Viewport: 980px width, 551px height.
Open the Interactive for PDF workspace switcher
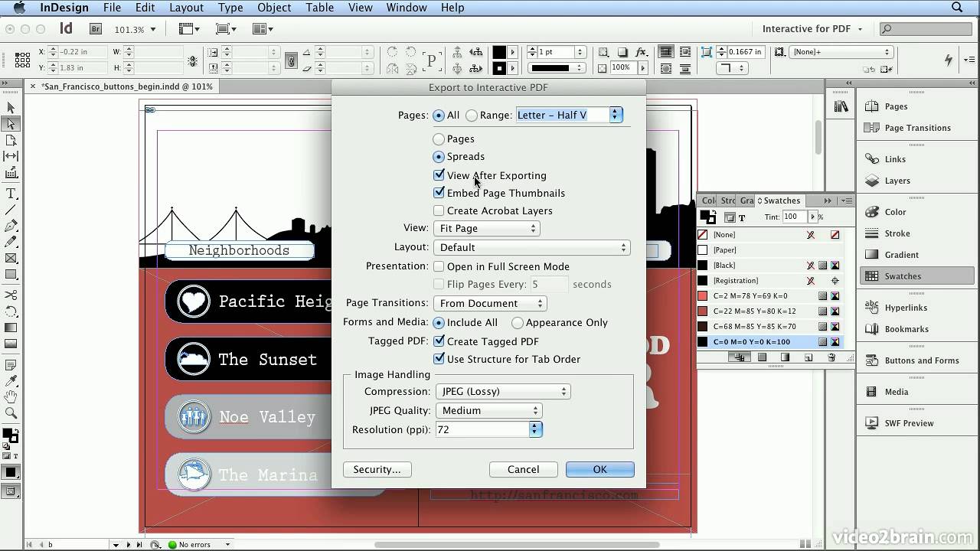click(x=812, y=29)
